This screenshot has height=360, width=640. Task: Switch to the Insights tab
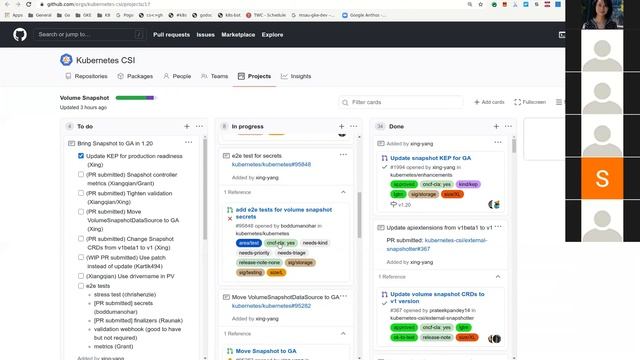[296, 76]
